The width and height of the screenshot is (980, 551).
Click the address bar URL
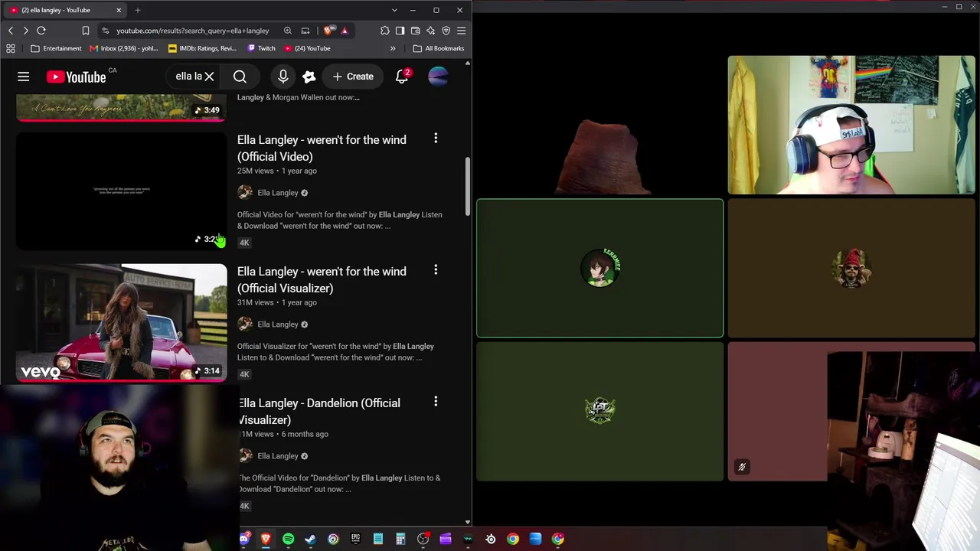click(193, 31)
